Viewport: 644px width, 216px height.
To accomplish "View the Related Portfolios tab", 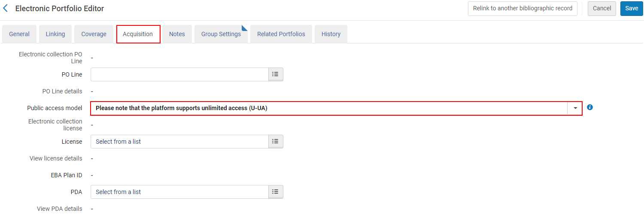I will [x=281, y=34].
